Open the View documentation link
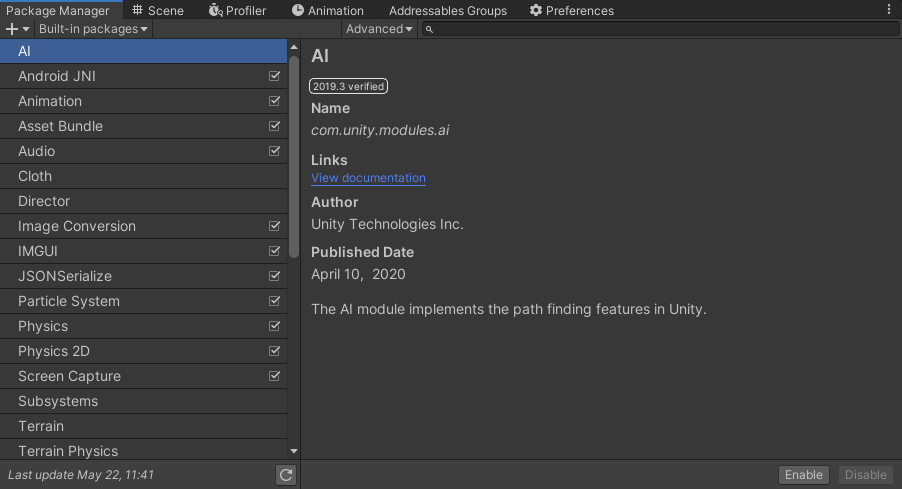 coord(368,178)
